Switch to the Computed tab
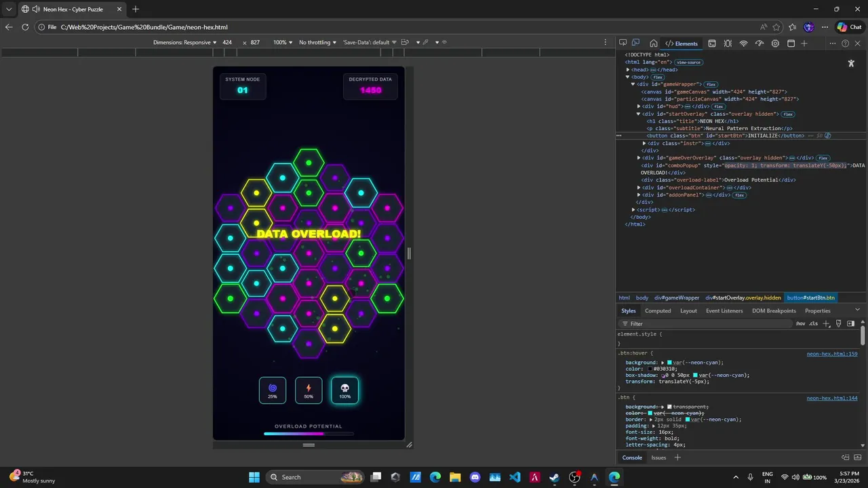This screenshot has width=868, height=488. point(658,310)
